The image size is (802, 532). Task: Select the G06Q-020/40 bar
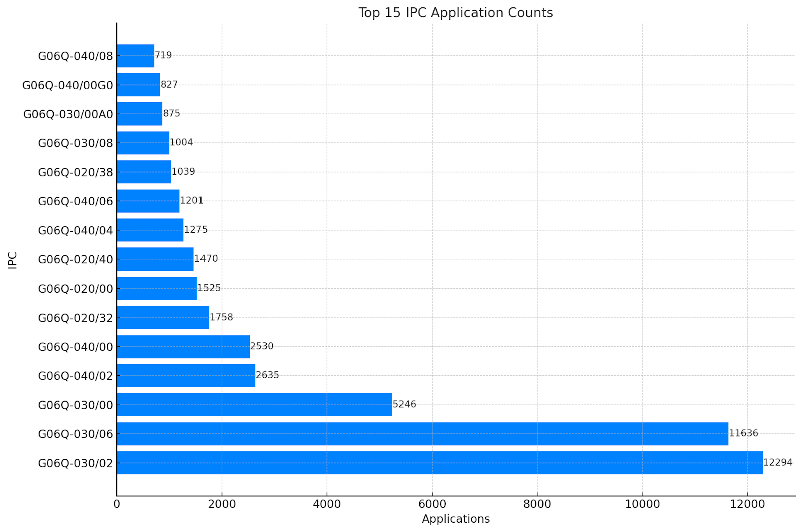(155, 259)
